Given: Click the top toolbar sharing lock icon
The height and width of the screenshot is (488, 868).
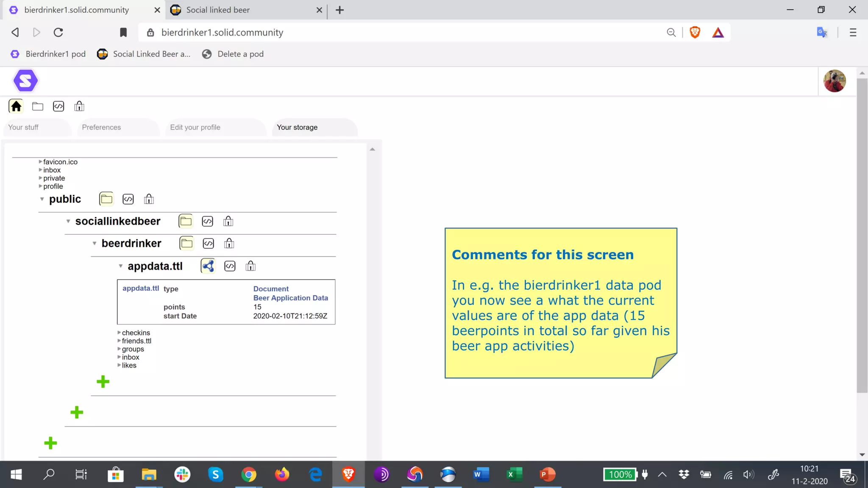Looking at the screenshot, I should (x=79, y=106).
